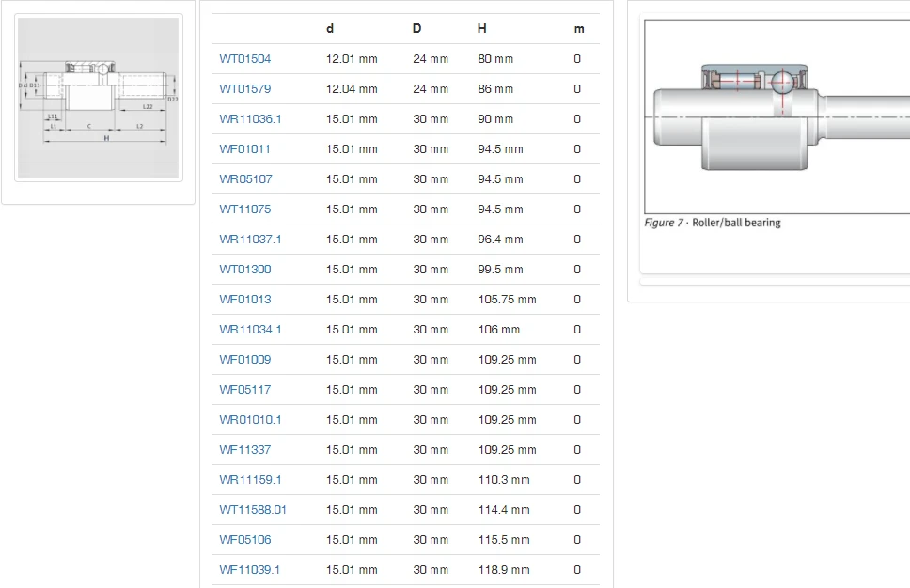Open WR05107 product details

pos(245,179)
